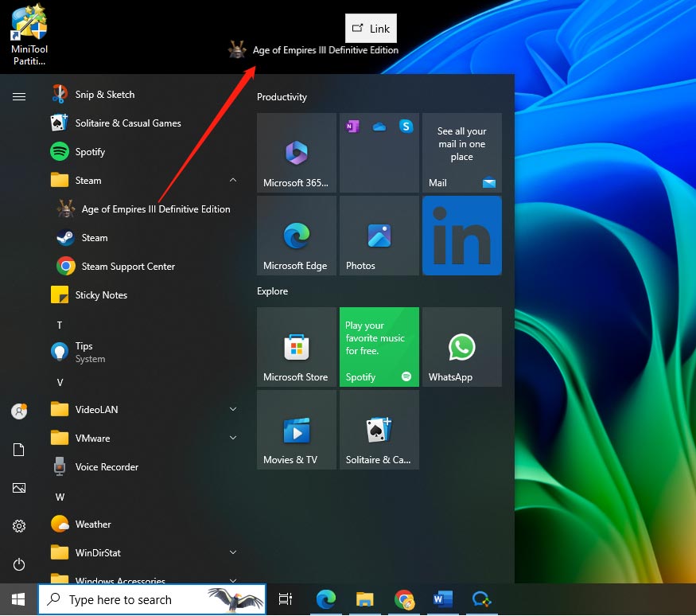
Task: Open the Snip & Sketch app icon
Action: pos(59,94)
